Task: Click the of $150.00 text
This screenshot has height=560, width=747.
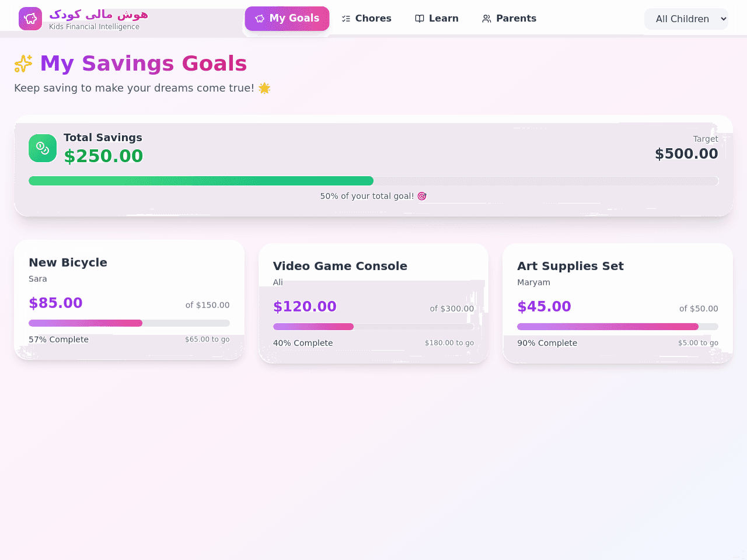Action: point(207,305)
